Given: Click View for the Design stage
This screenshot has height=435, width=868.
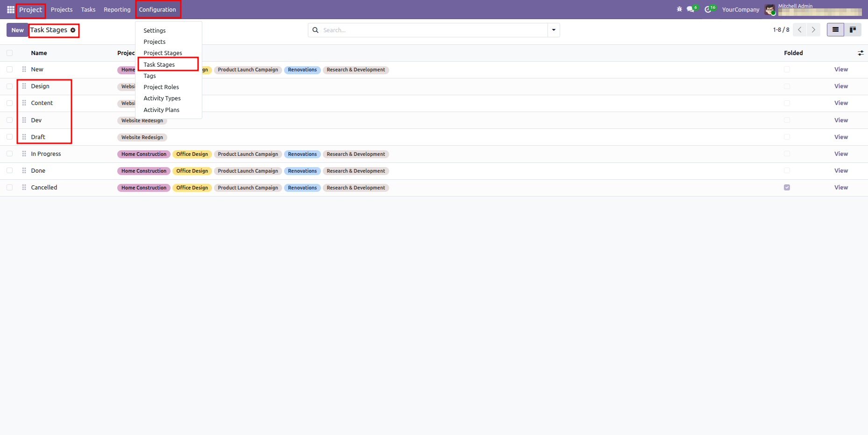Looking at the screenshot, I should point(841,86).
